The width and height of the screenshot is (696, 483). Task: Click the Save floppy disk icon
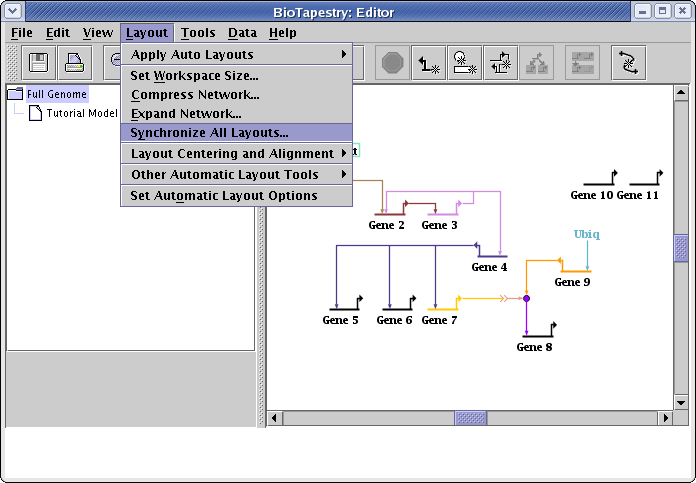[40, 62]
